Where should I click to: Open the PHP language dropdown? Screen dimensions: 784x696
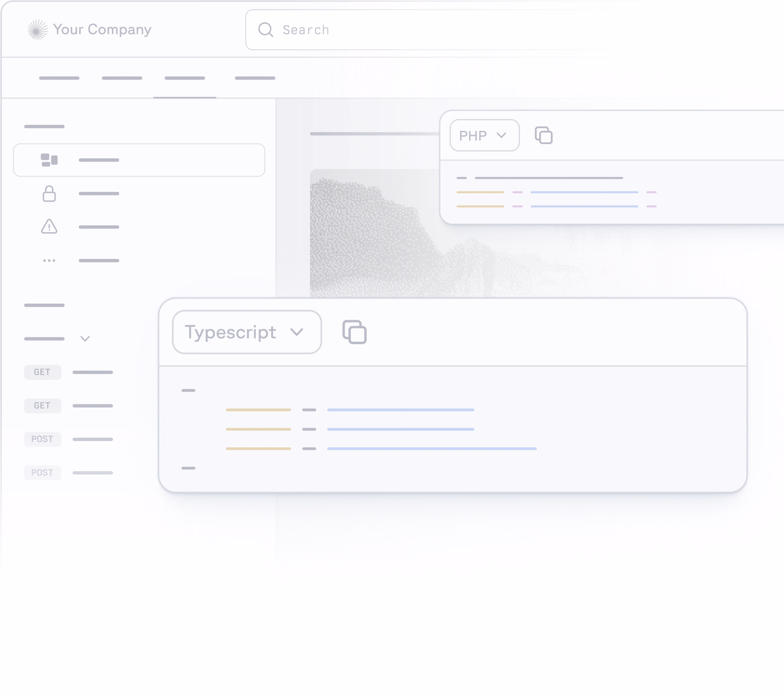click(484, 136)
